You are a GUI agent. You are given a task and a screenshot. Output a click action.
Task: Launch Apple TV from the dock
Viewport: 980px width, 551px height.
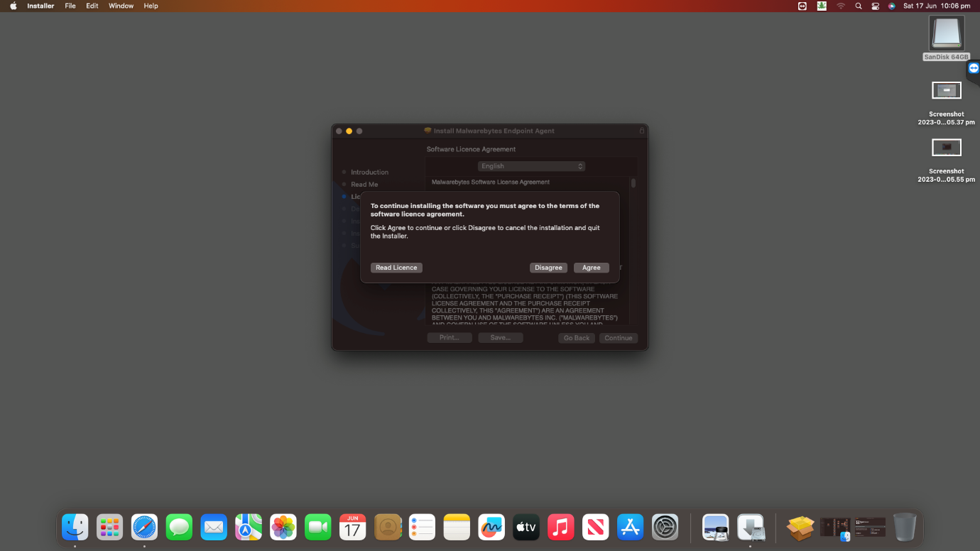(x=526, y=527)
